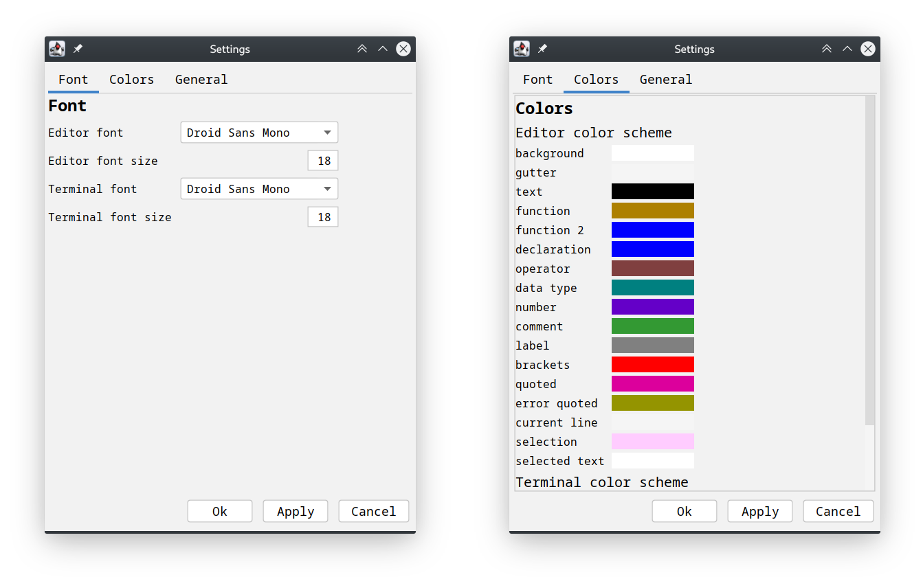This screenshot has width=923, height=588.
Task: Click Ok in left Settings window
Action: (x=220, y=511)
